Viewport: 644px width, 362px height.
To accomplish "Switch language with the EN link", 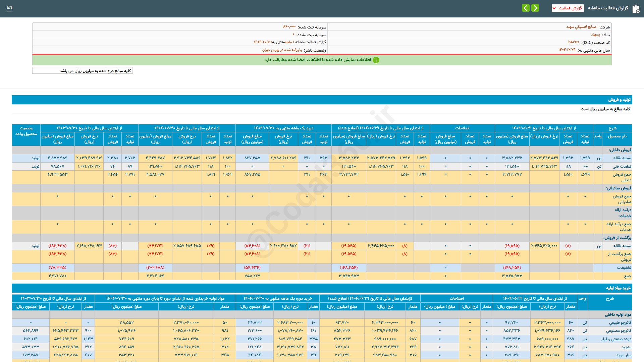I will pyautogui.click(x=9, y=7).
